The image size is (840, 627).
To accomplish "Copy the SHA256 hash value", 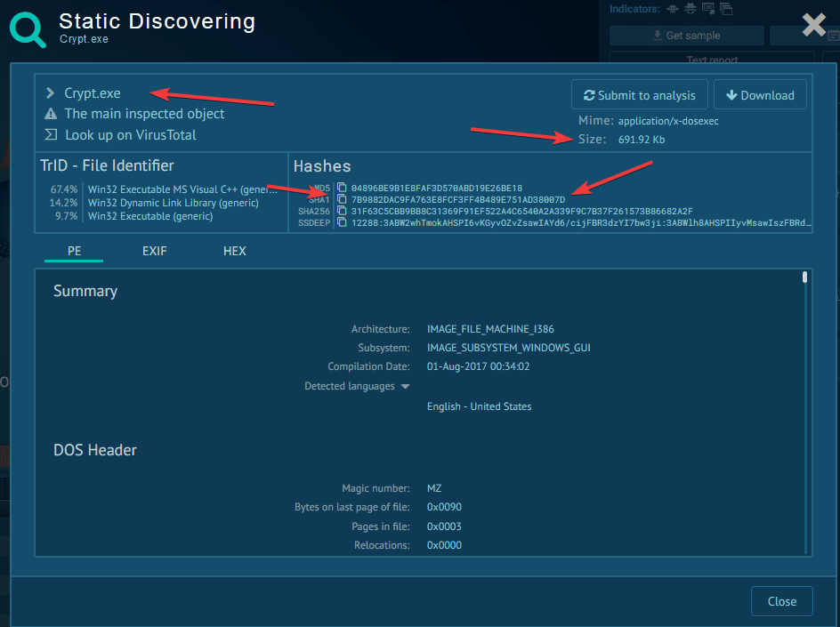I will [x=343, y=211].
